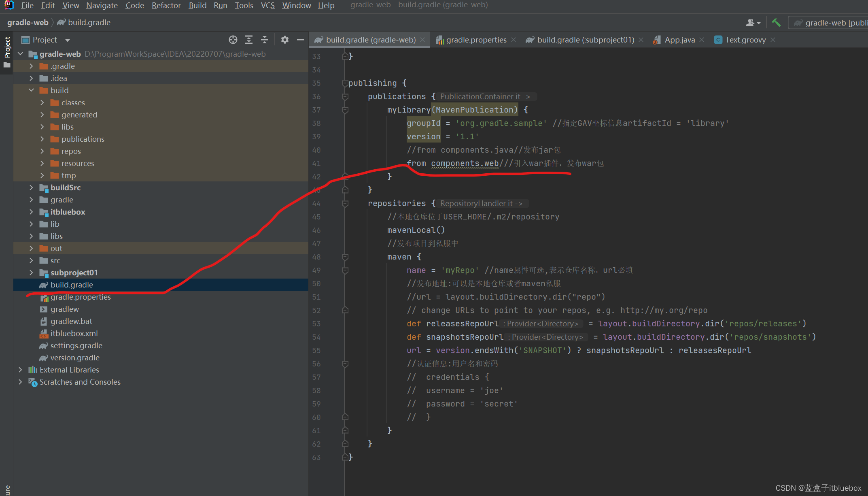Screen dimensions: 868x496
Task: Click the fold marker on line 37 myLibrary
Action: coord(345,110)
